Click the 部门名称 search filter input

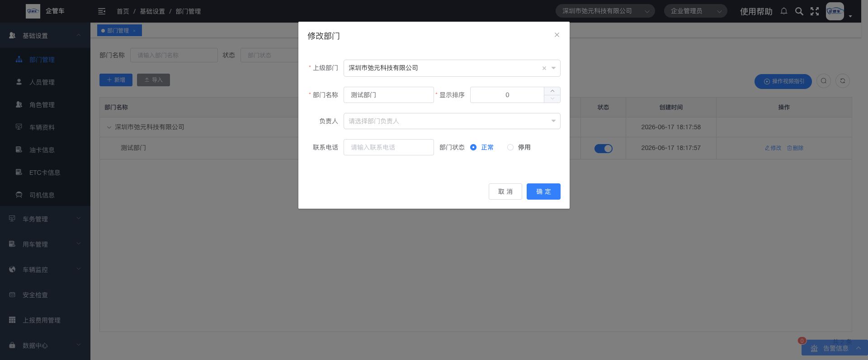tap(174, 55)
